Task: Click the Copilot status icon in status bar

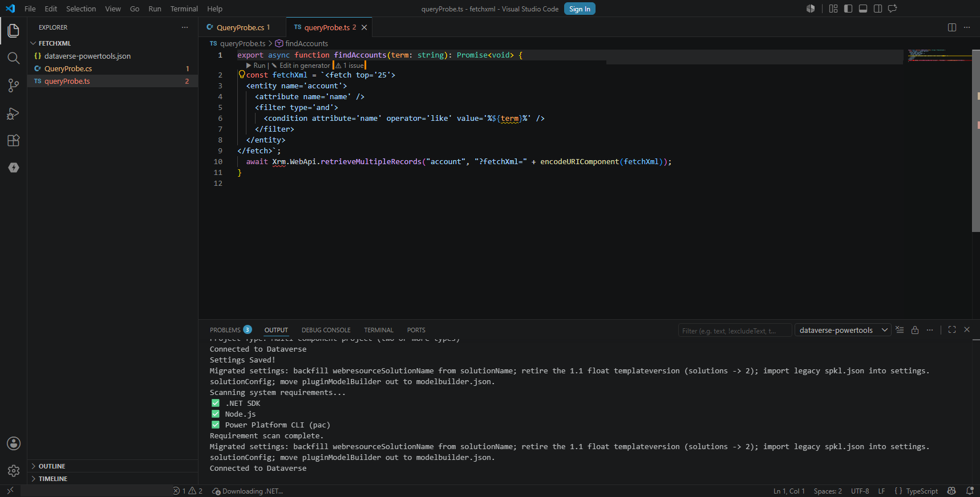Action: (x=951, y=491)
